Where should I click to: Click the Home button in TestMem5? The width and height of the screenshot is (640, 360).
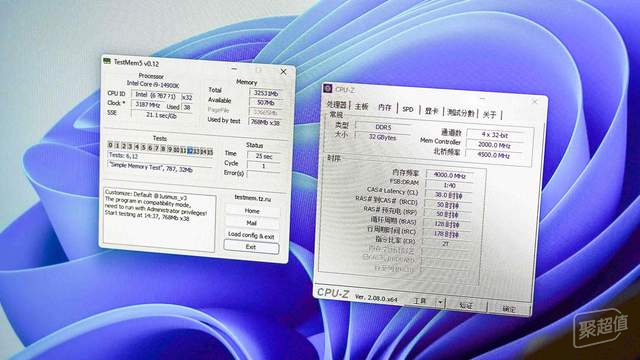[x=252, y=211]
